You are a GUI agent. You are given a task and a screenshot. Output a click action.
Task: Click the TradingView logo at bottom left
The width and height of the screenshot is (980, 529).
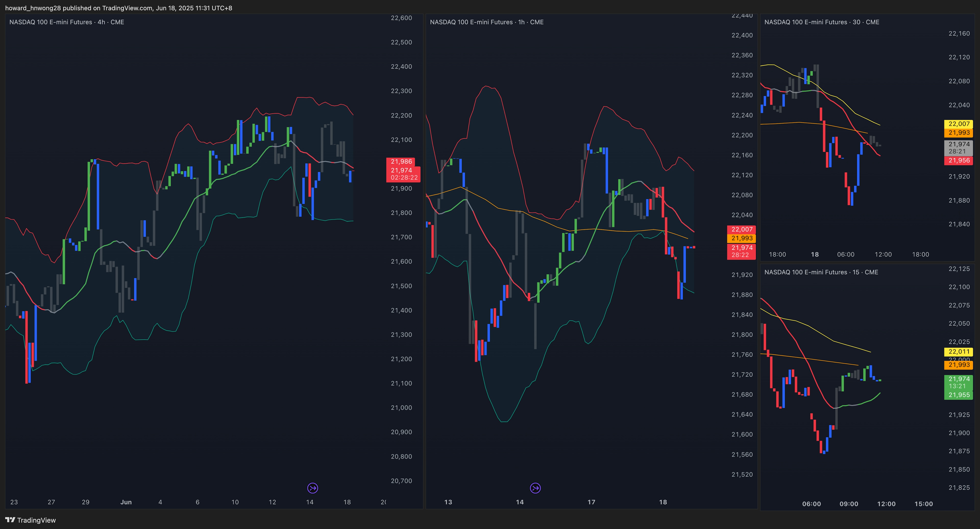[30, 520]
